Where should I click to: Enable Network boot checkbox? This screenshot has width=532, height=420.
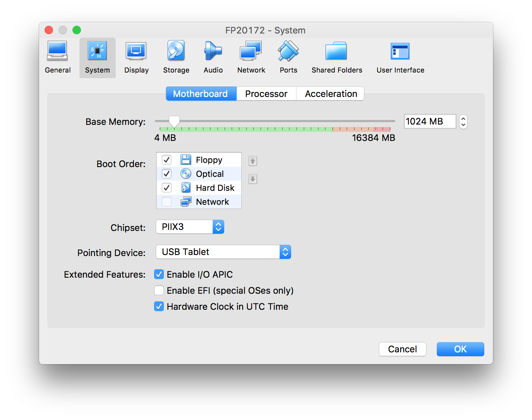[167, 202]
